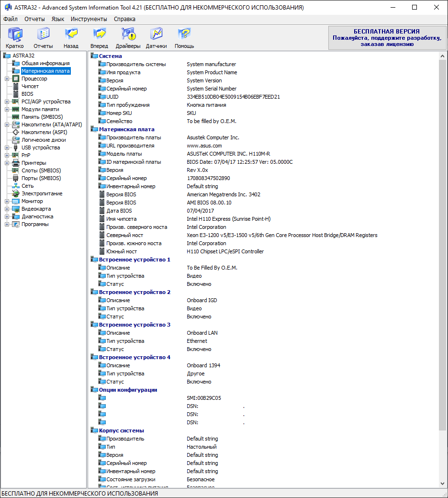Select the Электропитание tree item
448x498 pixels.
tap(42, 193)
